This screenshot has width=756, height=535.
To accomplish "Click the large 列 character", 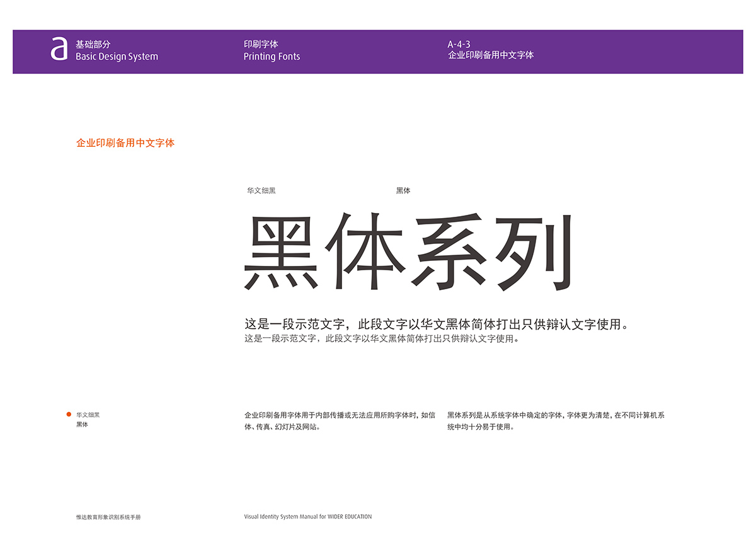I will coord(534,252).
